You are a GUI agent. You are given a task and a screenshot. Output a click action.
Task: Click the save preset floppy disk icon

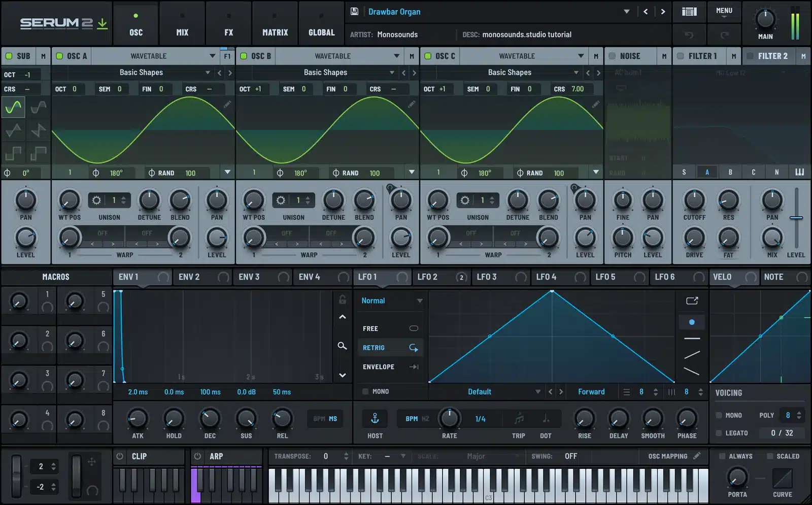coord(354,11)
